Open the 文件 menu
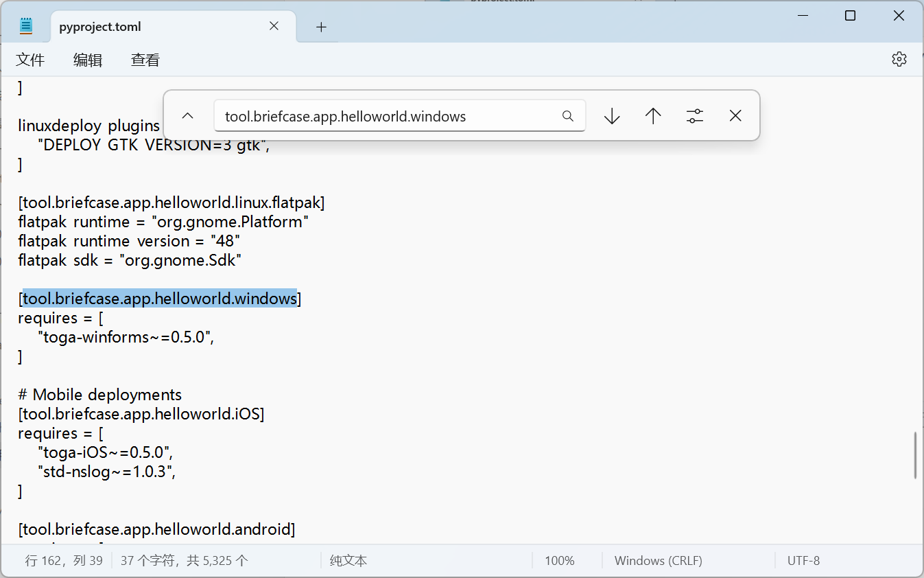Screen dimensions: 924x578 (30, 60)
